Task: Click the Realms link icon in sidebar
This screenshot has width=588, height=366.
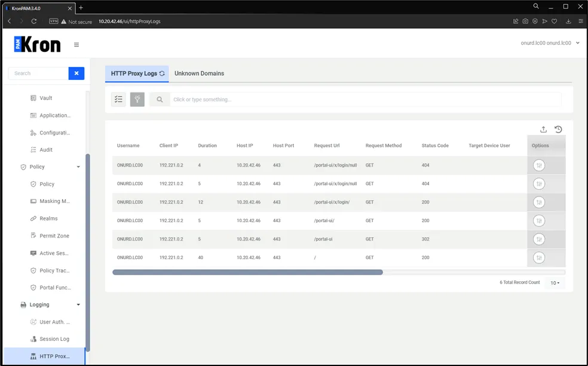Action: tap(33, 219)
